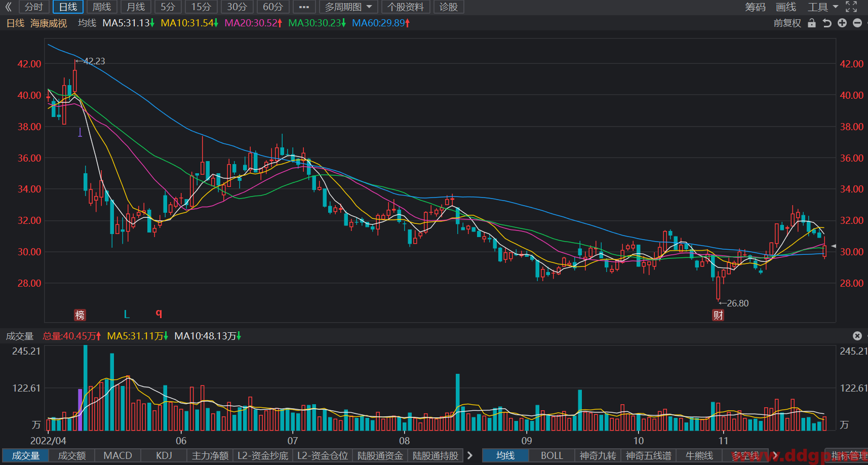
Task: Expand the 工具 tools dropdown
Action: pyautogui.click(x=823, y=7)
